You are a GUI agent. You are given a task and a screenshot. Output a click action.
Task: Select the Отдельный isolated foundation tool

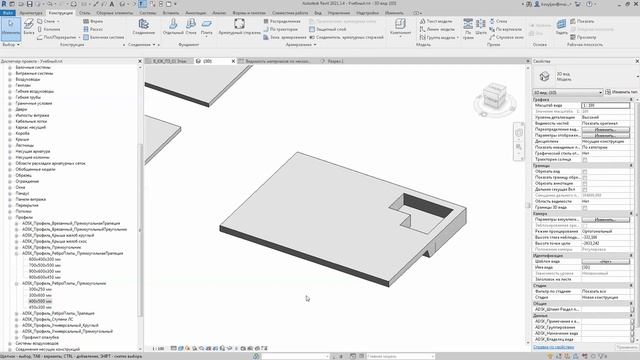[173, 27]
